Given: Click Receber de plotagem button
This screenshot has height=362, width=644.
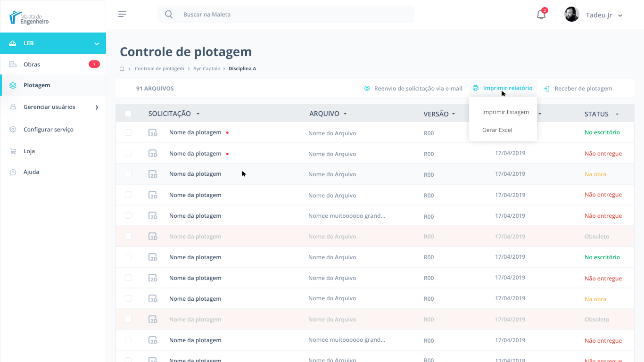Looking at the screenshot, I should (578, 89).
